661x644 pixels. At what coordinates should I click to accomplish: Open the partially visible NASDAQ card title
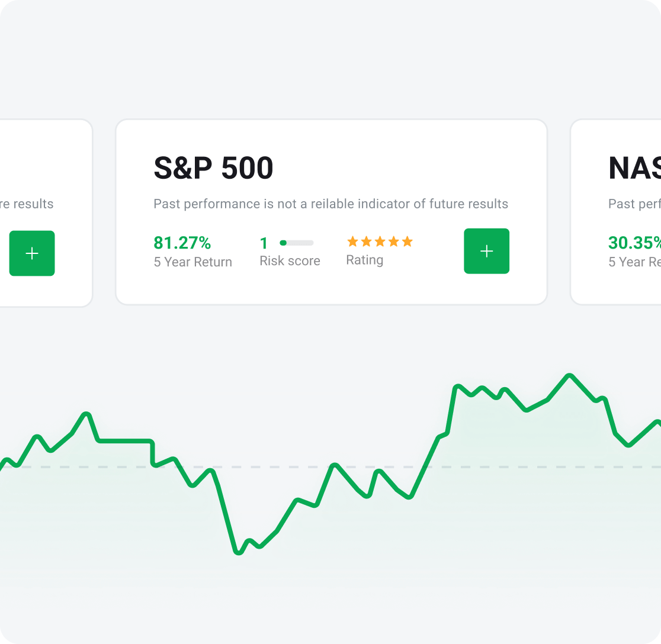point(634,168)
